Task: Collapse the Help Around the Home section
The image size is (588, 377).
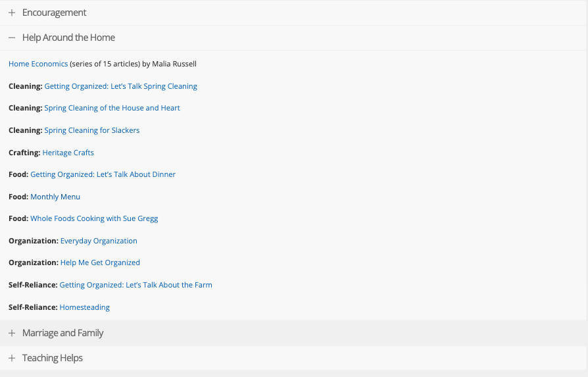Action: tap(68, 38)
